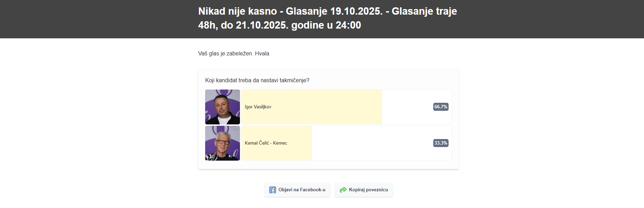The width and height of the screenshot is (644, 208).
Task: Click the poll question 'Koji kandidat treba da nastavi takmičenje?'
Action: pos(257,80)
